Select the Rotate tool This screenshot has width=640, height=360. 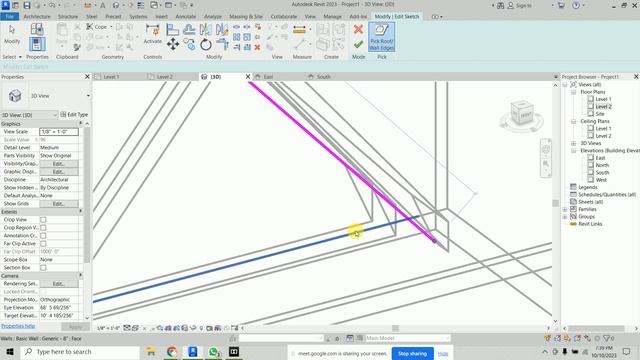coord(206,44)
